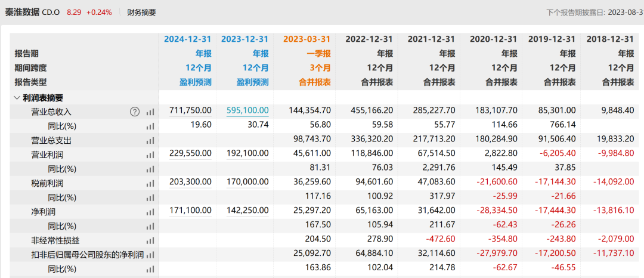This screenshot has height=278, width=644.
Task: Show the chart for 营业利润 row
Action: click(150, 155)
